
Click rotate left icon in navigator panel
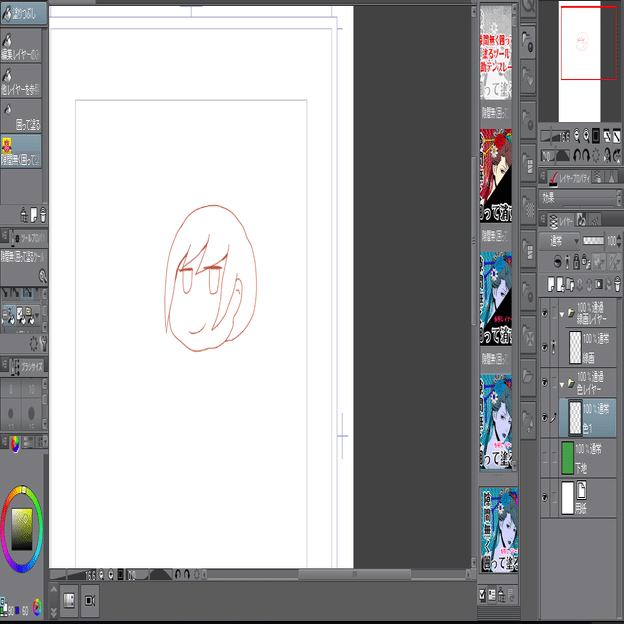click(x=576, y=155)
